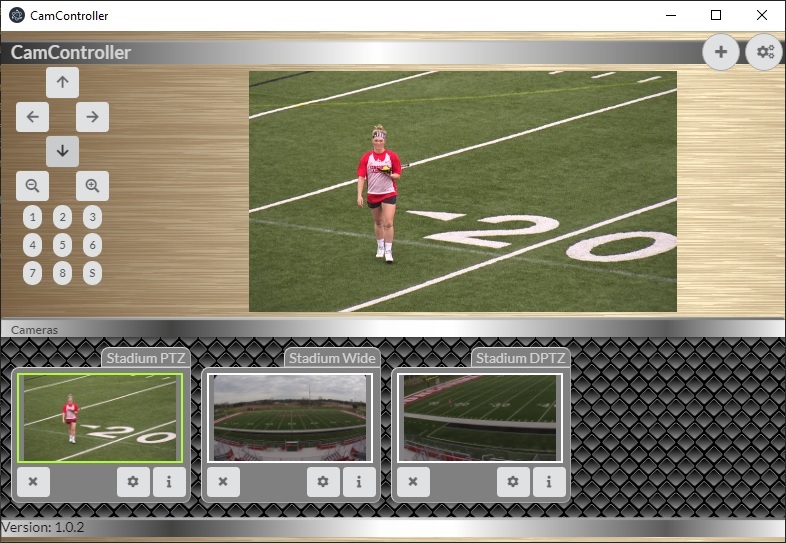Select the Stadium Wide camera thumbnail
This screenshot has height=543, width=786.
pos(290,418)
